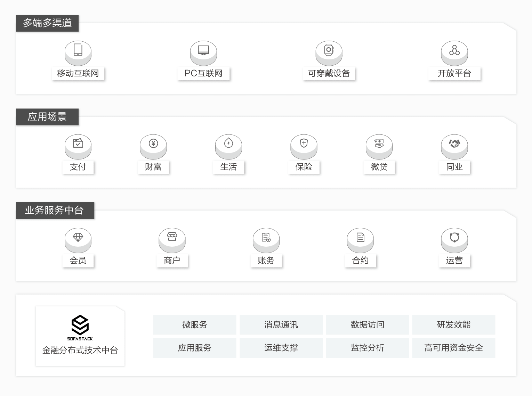Click the 微服务 button
532x396 pixels.
[x=195, y=325]
